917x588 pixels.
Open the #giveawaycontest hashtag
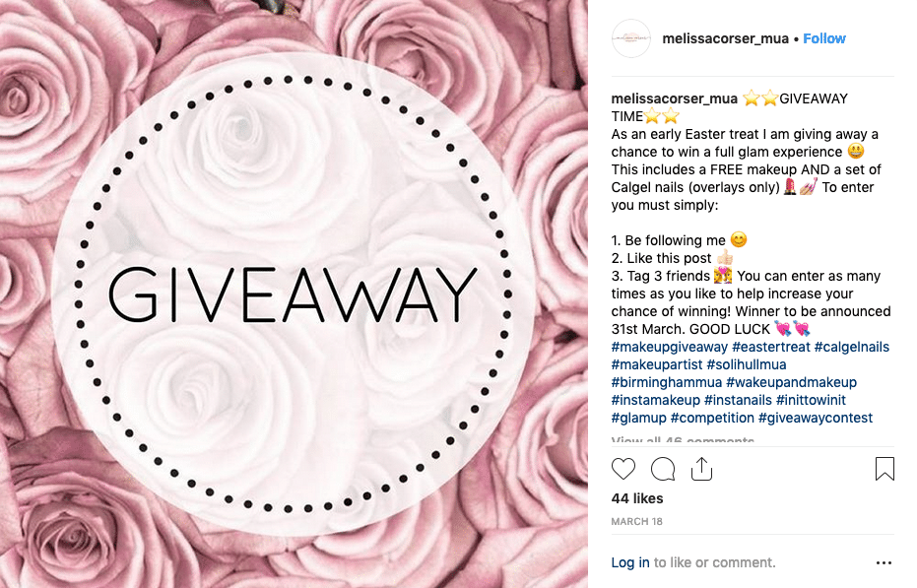tap(816, 418)
